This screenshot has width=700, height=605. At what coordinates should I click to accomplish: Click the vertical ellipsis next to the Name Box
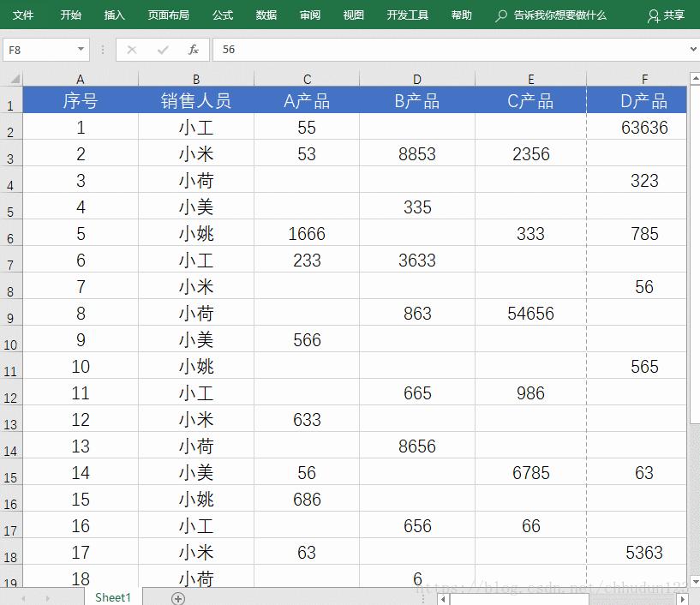point(103,50)
